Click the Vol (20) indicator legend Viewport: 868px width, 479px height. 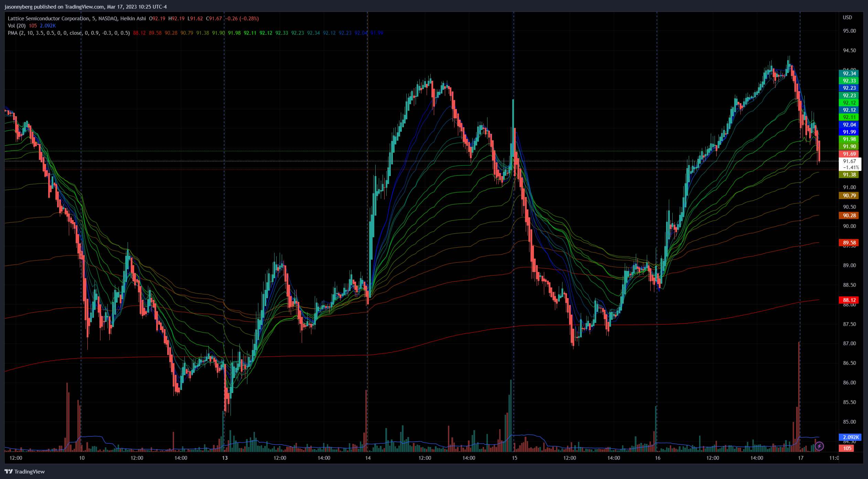[17, 26]
